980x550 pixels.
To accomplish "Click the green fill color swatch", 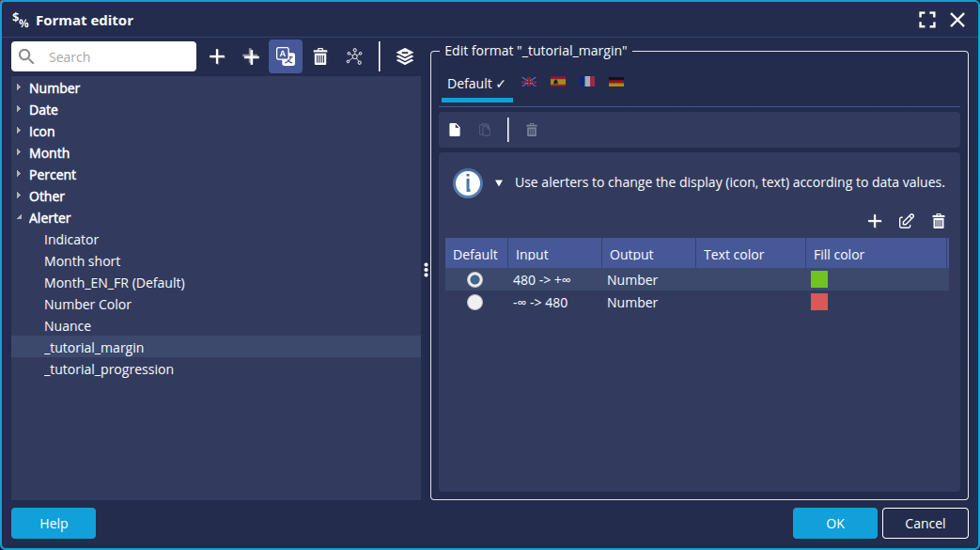I will 819,279.
